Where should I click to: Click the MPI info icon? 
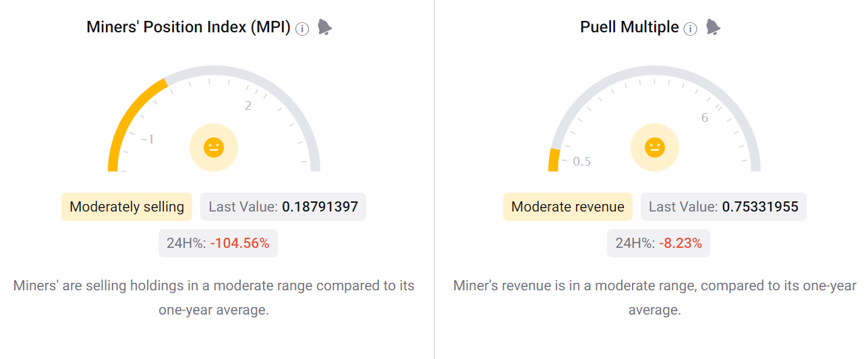[x=302, y=28]
